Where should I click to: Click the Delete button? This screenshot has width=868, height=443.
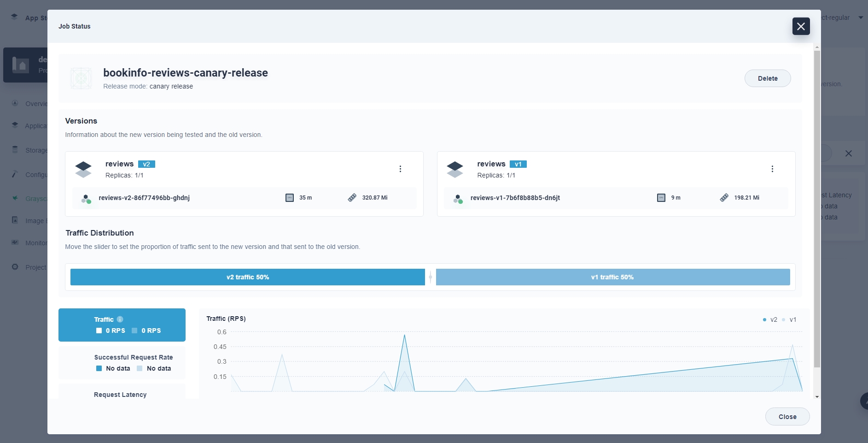[x=767, y=78]
